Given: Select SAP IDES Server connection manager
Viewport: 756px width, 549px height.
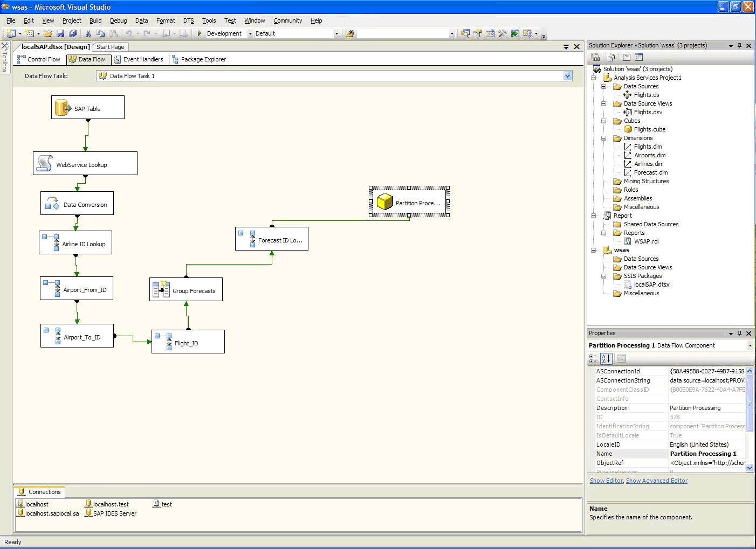Looking at the screenshot, I should click(x=111, y=513).
